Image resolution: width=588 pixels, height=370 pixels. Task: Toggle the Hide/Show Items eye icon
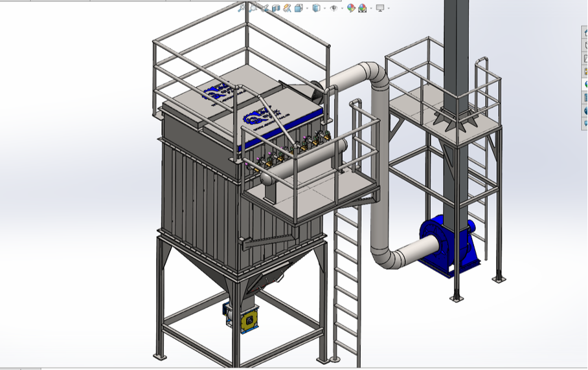[x=334, y=8]
